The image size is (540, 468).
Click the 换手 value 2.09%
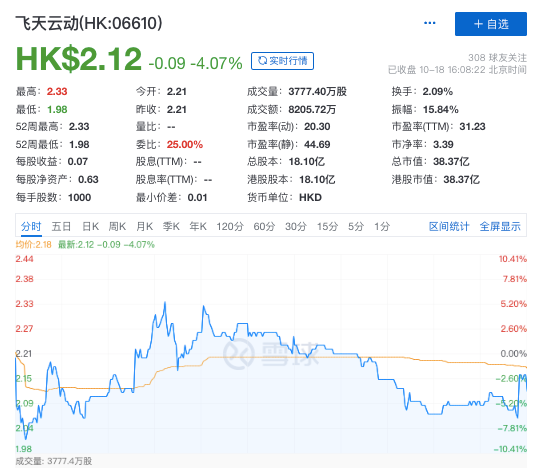pyautogui.click(x=438, y=92)
